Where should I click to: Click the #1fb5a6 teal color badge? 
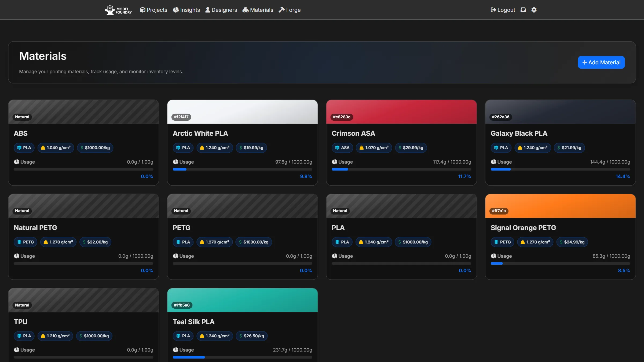click(x=182, y=305)
